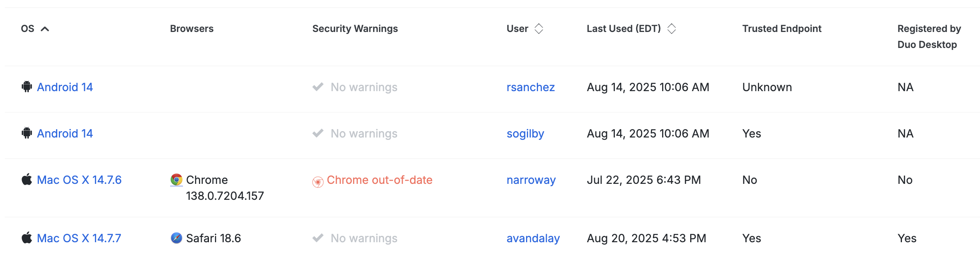The image size is (980, 261).
Task: Toggle the OS column sort arrow
Action: click(45, 29)
